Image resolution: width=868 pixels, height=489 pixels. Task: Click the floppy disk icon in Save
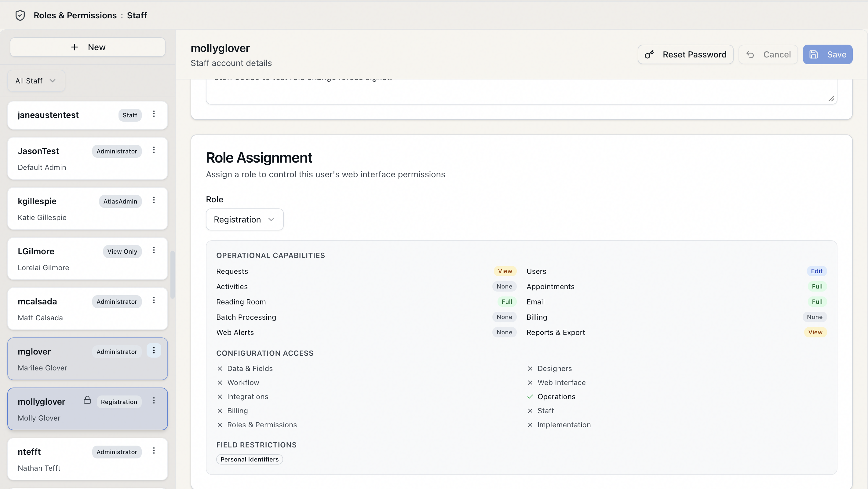[814, 55]
